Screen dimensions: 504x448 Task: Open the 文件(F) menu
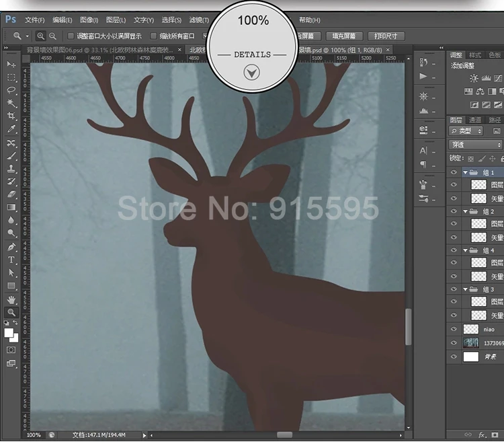pyautogui.click(x=35, y=20)
